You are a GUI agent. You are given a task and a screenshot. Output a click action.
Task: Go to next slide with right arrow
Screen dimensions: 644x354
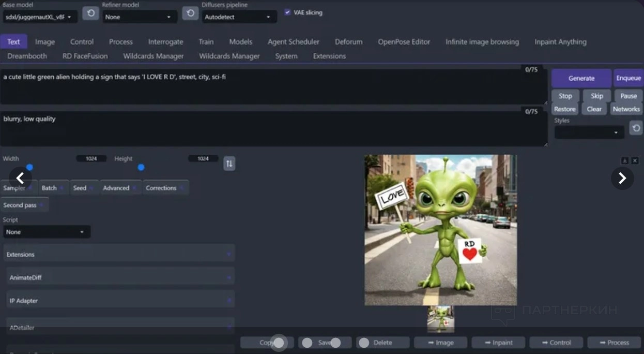[622, 178]
